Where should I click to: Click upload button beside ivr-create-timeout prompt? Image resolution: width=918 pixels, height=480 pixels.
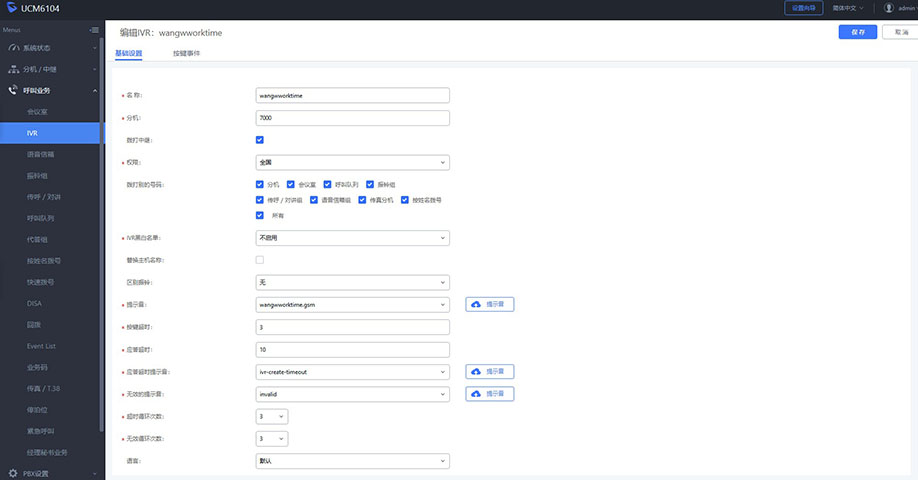[x=490, y=372]
